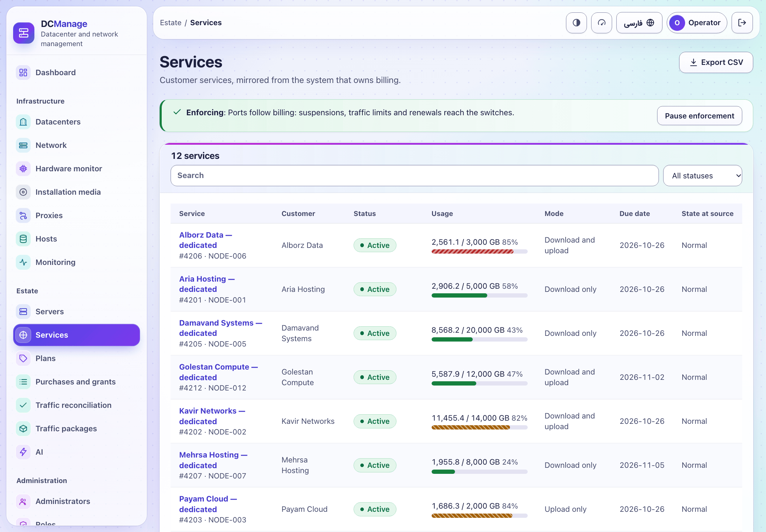Viewport: 766px width, 532px height.
Task: Click the Export CSV button
Action: pyautogui.click(x=716, y=62)
